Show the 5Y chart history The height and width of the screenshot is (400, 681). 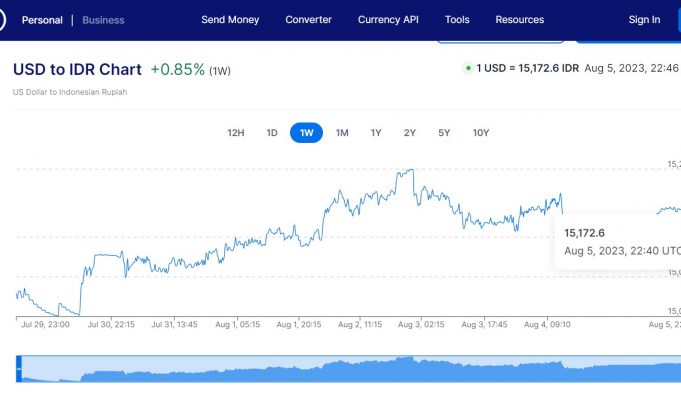coord(444,133)
